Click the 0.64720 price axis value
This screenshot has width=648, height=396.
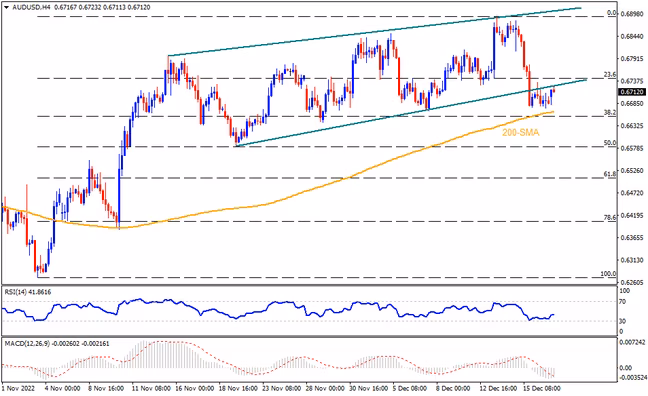(x=632, y=193)
